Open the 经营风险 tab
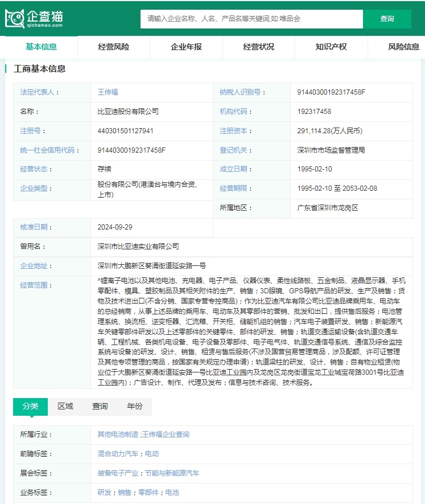 pyautogui.click(x=114, y=47)
